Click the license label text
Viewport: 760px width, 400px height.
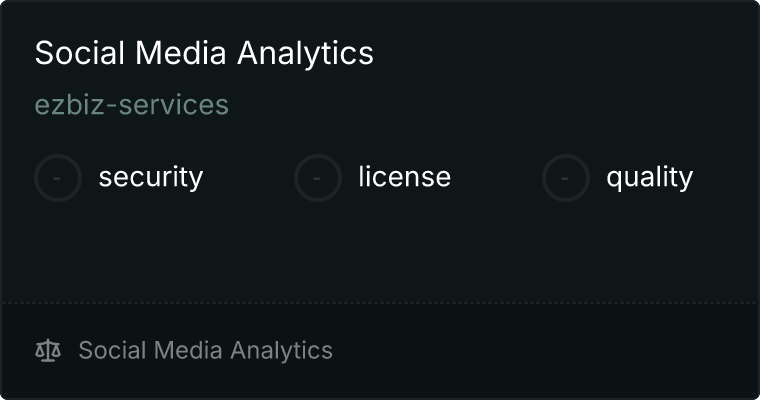click(x=404, y=177)
